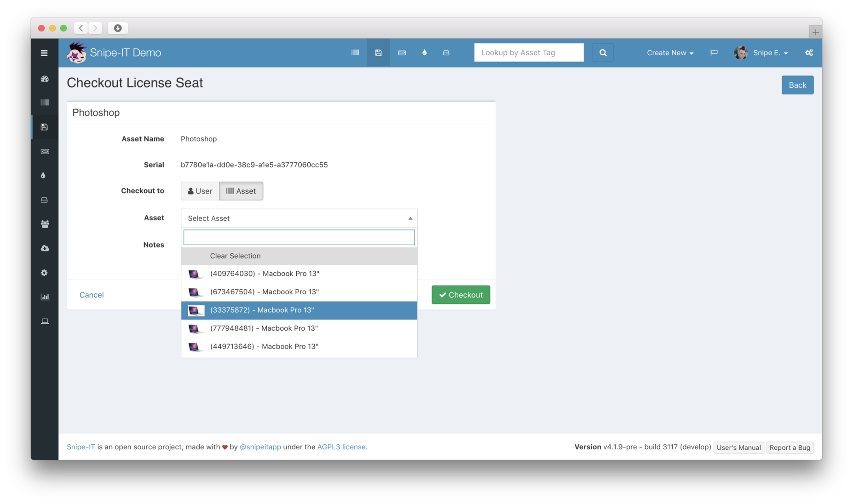Click the top navbar keyboard Accessories icon
The height and width of the screenshot is (504, 853).
tap(402, 52)
